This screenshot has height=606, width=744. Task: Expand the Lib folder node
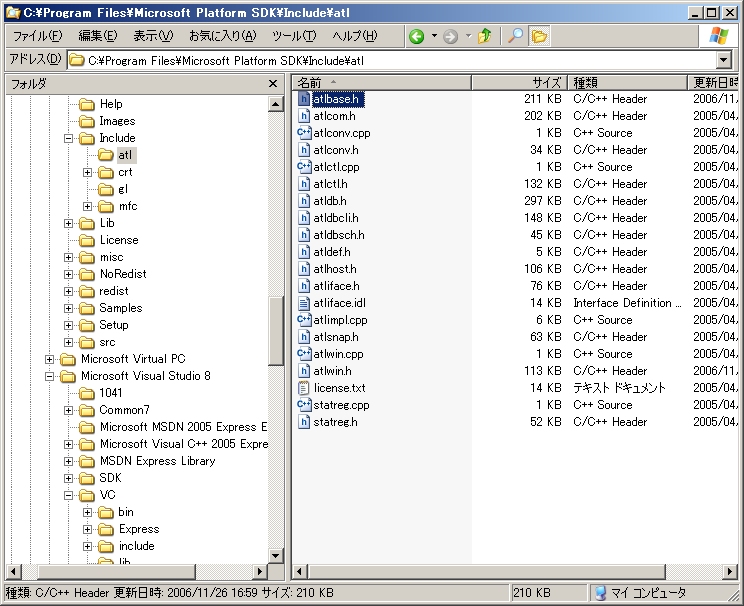click(x=69, y=224)
